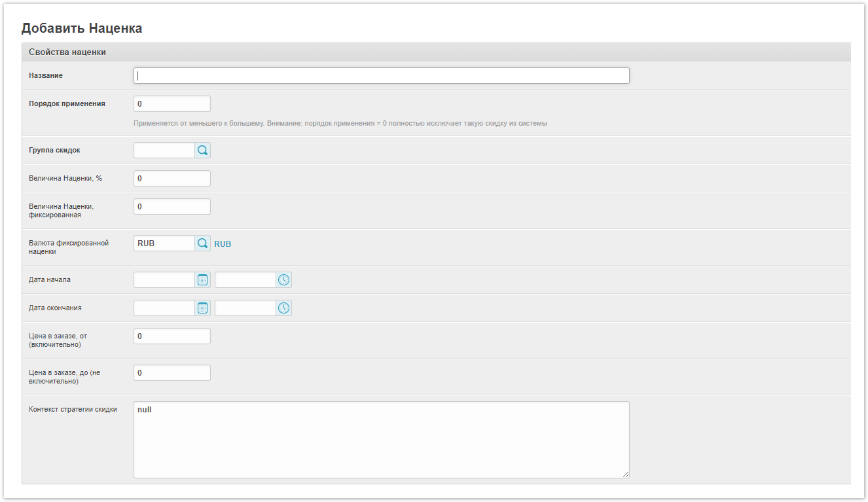This screenshot has width=868, height=502.
Task: Click the Порядок применения input field
Action: pyautogui.click(x=172, y=104)
